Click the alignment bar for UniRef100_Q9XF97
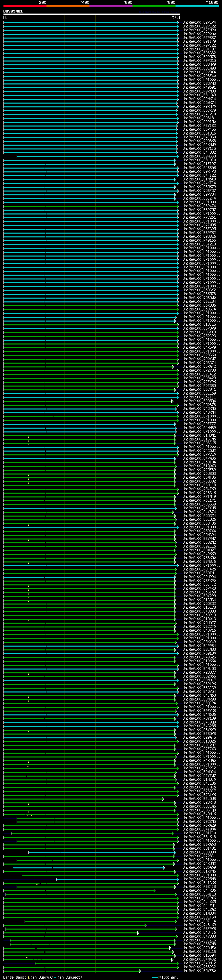Viewport: 222px width, 980px height. pyautogui.click(x=91, y=49)
